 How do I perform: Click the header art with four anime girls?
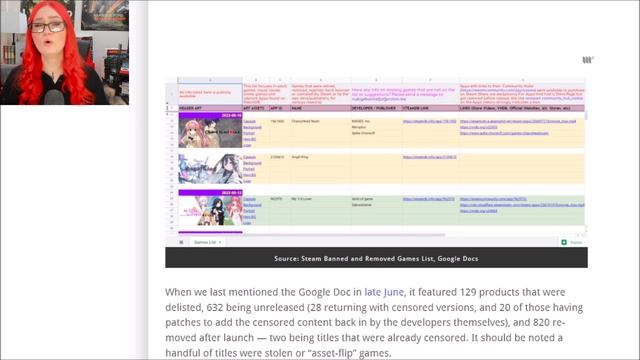point(210,211)
